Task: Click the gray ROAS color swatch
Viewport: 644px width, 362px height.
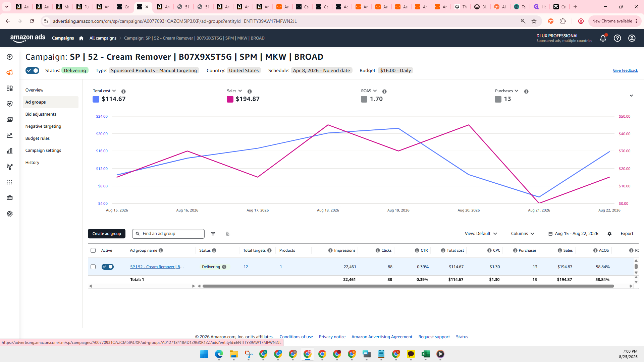Action: click(364, 99)
